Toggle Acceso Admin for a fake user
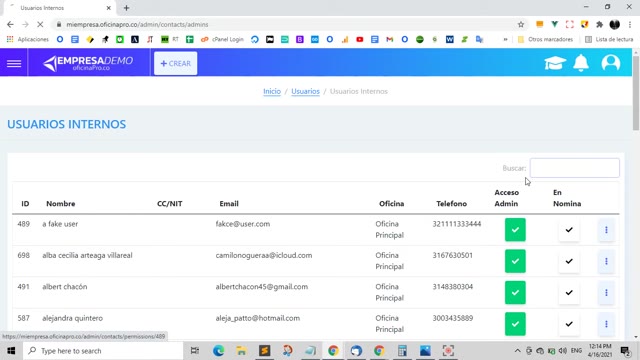640x360 pixels. click(x=515, y=230)
